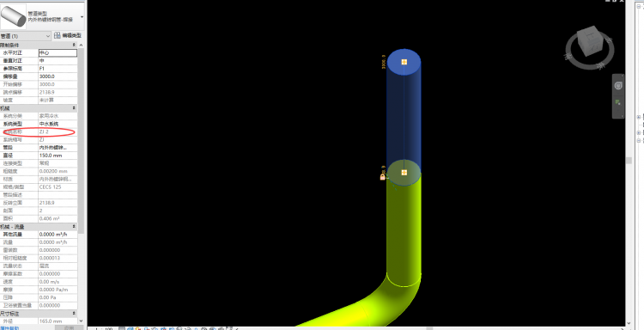The height and width of the screenshot is (330, 644).
Task: Click the 系统类型 value 中水系统
Action: (x=58, y=124)
